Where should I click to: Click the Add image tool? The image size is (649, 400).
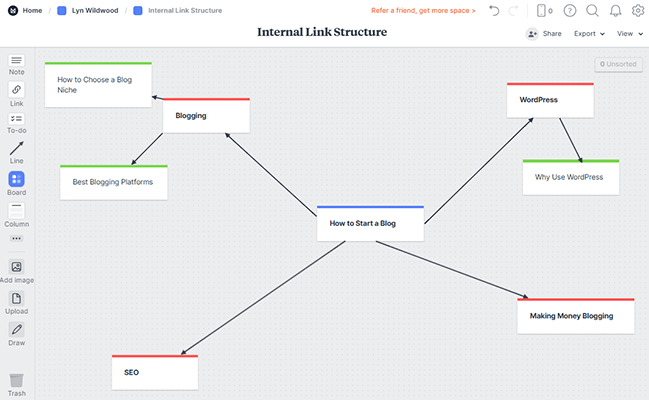click(x=16, y=269)
